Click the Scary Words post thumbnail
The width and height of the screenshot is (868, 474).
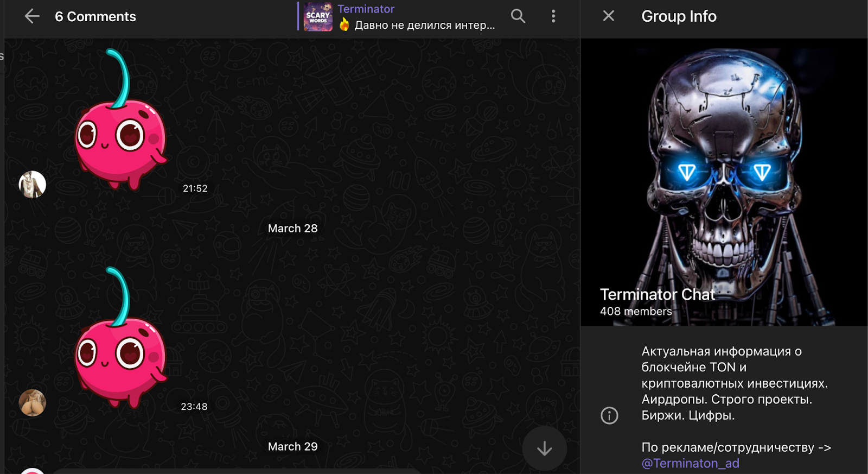(318, 17)
